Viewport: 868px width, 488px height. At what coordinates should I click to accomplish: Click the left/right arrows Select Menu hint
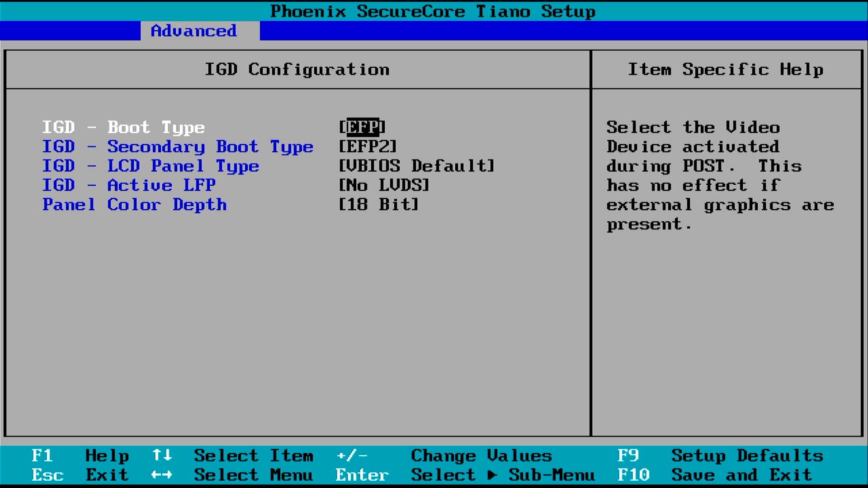(232, 475)
